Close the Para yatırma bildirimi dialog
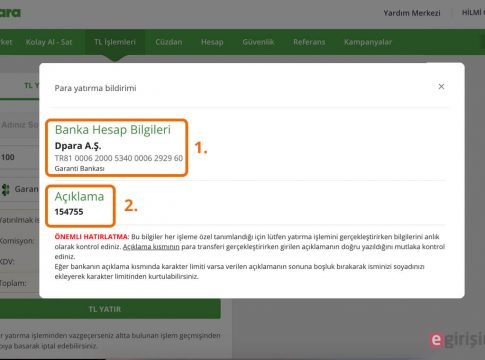The height and width of the screenshot is (360, 485). pyautogui.click(x=441, y=87)
